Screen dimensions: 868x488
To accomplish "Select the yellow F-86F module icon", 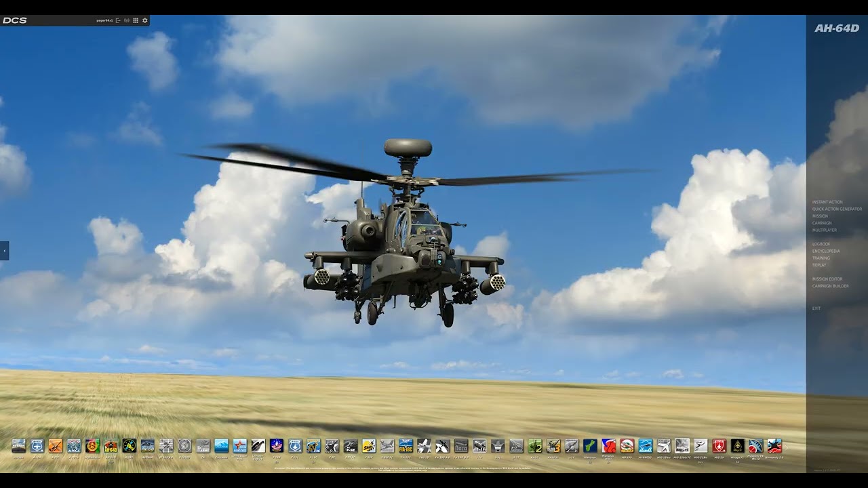I will pos(368,445).
